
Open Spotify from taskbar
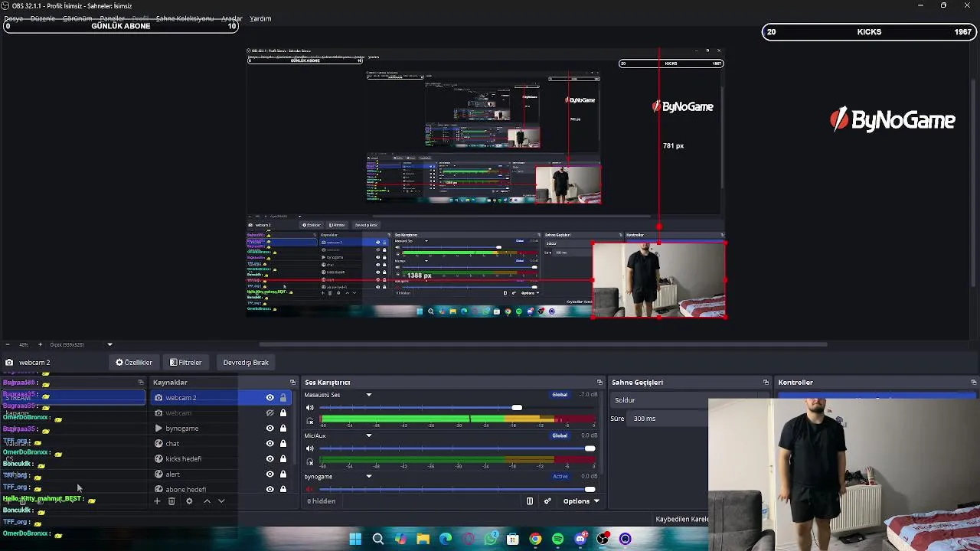click(557, 539)
